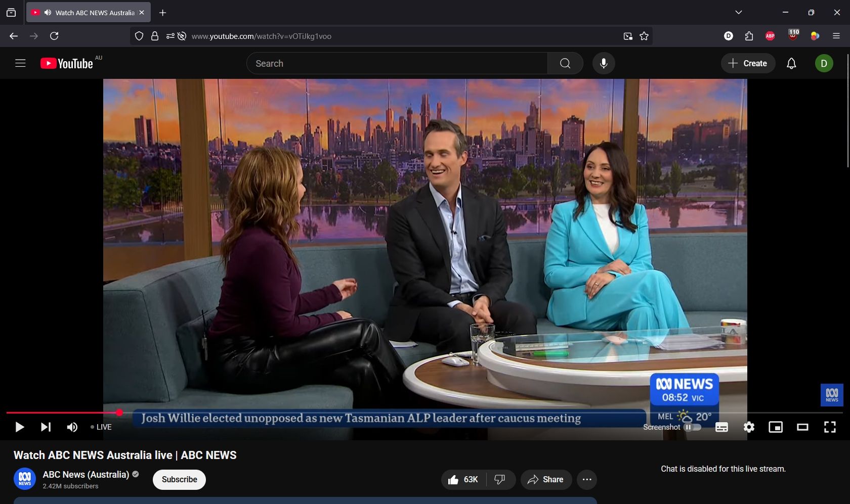Mute the video volume

(x=72, y=427)
